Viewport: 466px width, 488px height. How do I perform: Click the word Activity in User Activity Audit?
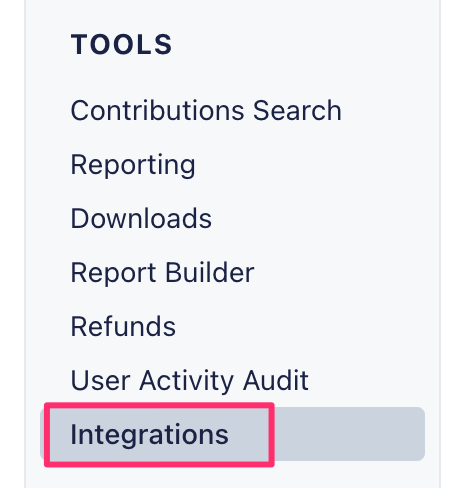(x=186, y=381)
